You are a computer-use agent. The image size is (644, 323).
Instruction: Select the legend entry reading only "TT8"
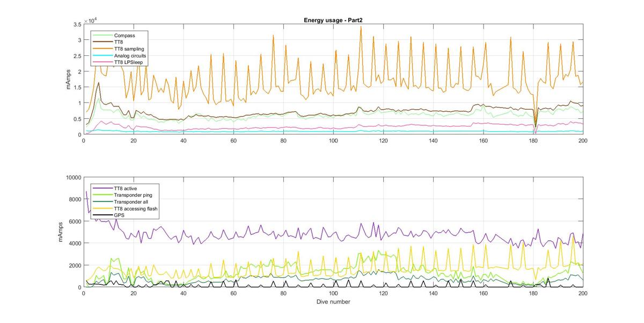[119, 42]
